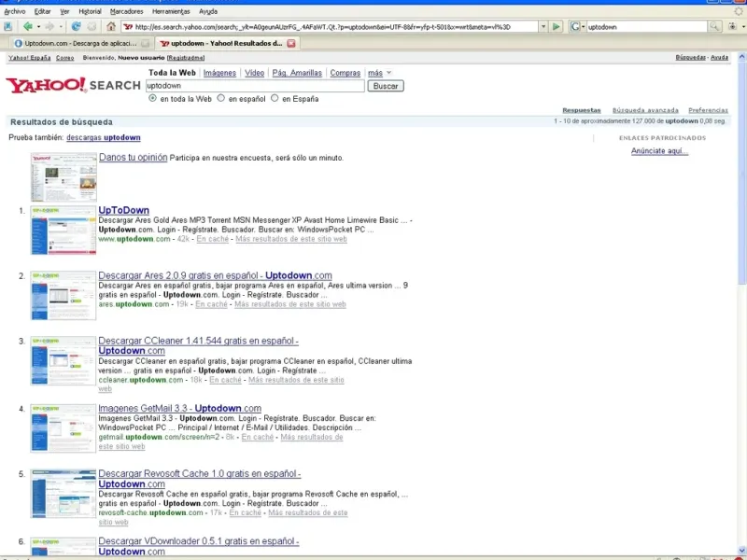Screen dimensions: 747x560
Task: Click the bug extension icon in toolbar
Action: point(732,27)
